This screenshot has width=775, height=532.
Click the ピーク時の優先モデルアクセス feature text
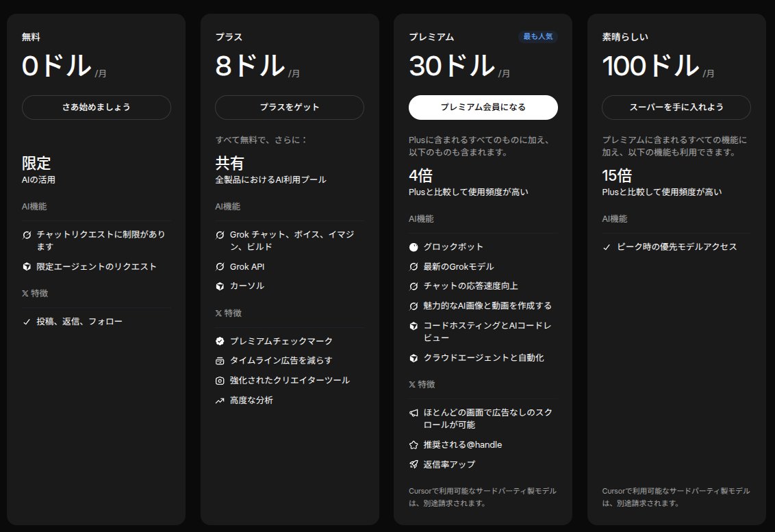[x=676, y=247]
